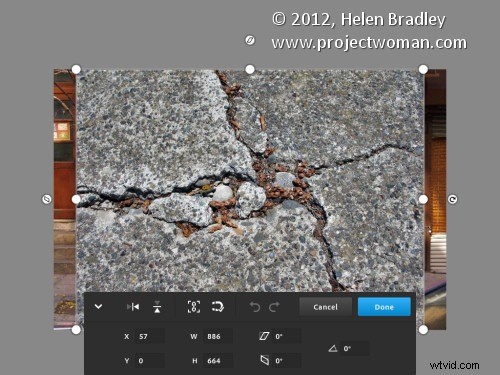This screenshot has width=500, height=375.
Task: Grab the top-left corner transform handle
Action: click(x=76, y=69)
